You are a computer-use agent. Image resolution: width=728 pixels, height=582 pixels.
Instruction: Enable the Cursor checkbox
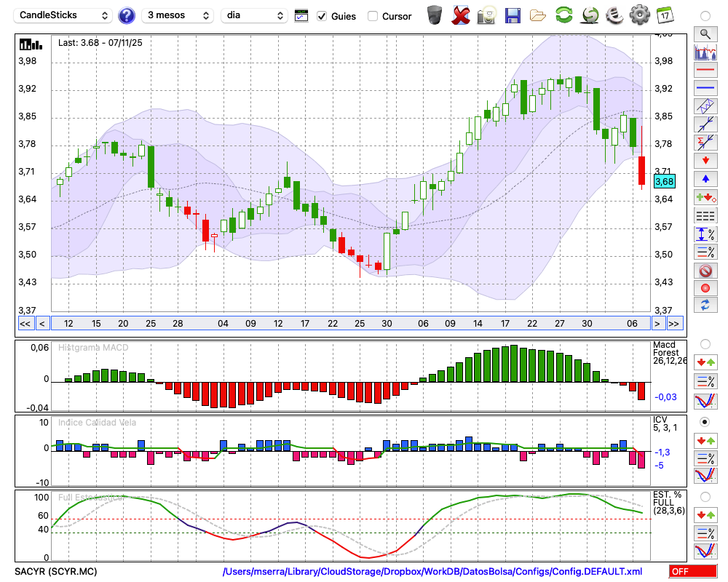[x=373, y=16]
